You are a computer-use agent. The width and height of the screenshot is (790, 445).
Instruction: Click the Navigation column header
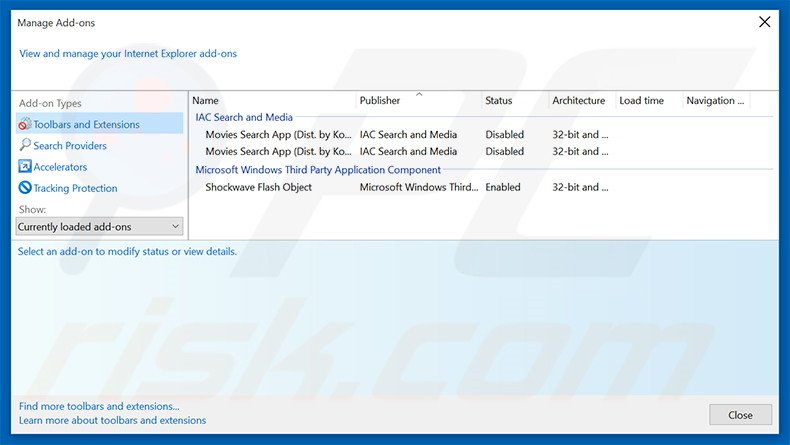pyautogui.click(x=716, y=100)
